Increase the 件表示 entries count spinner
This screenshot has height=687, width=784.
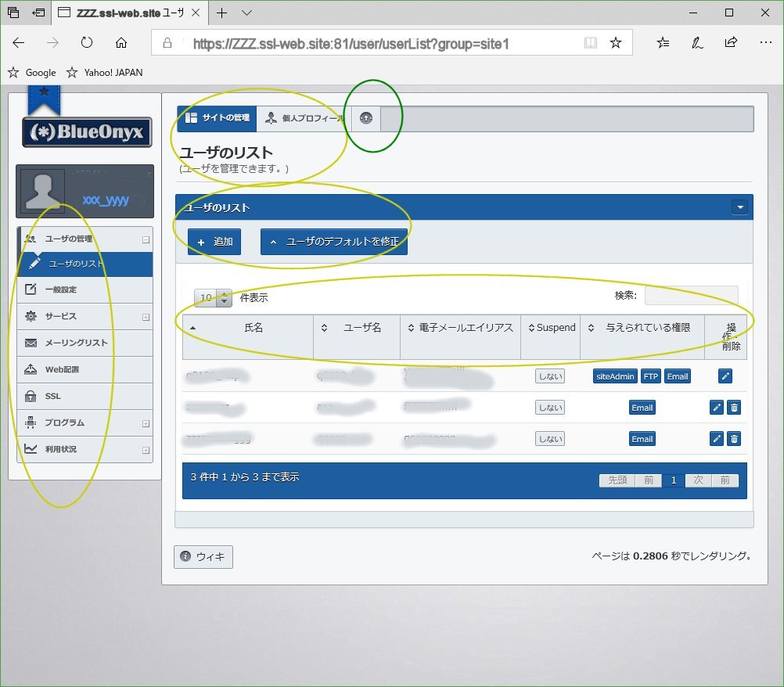(x=225, y=293)
